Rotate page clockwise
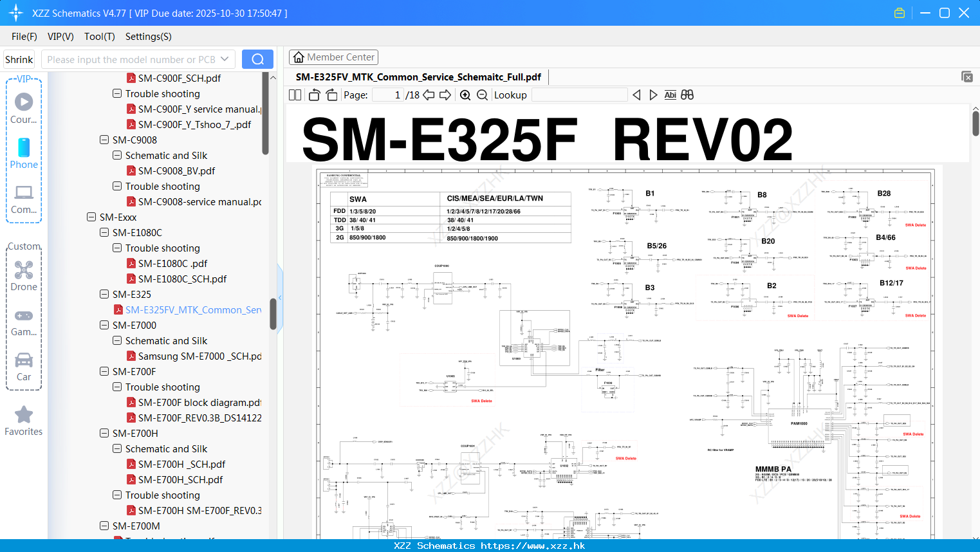The width and height of the screenshot is (980, 552). click(x=331, y=95)
